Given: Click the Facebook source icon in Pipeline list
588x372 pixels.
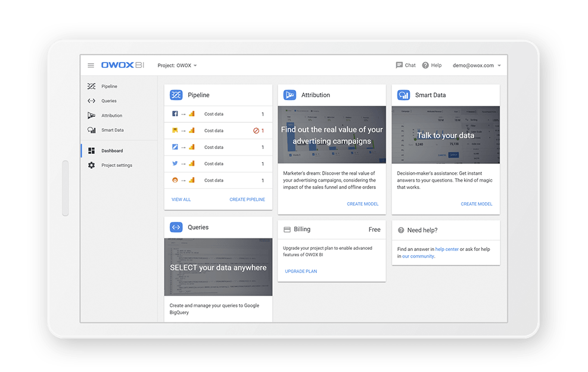Looking at the screenshot, I should pyautogui.click(x=174, y=114).
